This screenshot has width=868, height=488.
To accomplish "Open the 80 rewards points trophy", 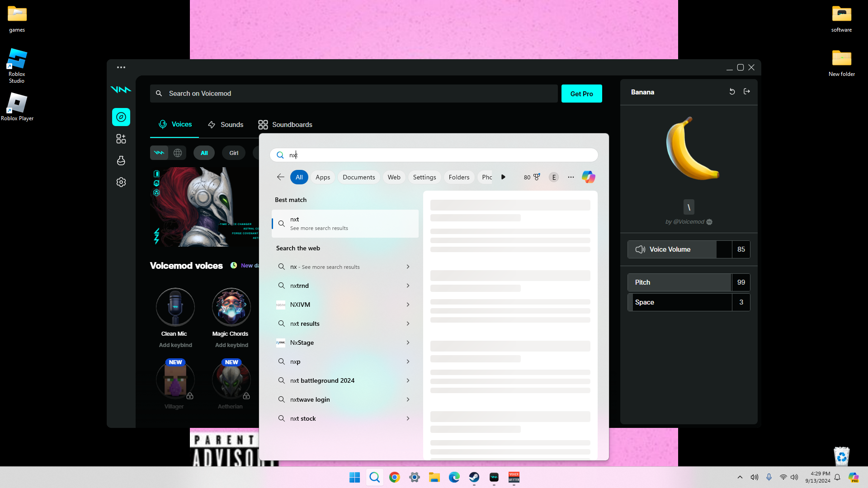I will click(x=532, y=177).
